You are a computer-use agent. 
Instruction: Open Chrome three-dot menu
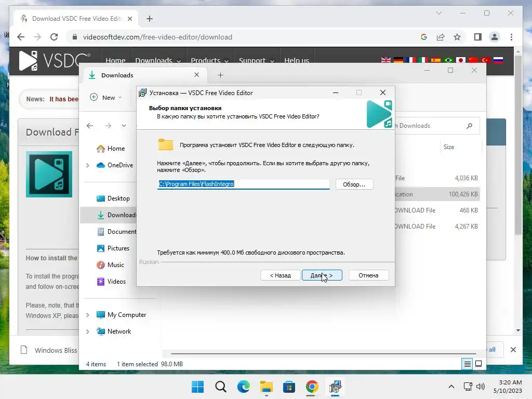point(511,37)
